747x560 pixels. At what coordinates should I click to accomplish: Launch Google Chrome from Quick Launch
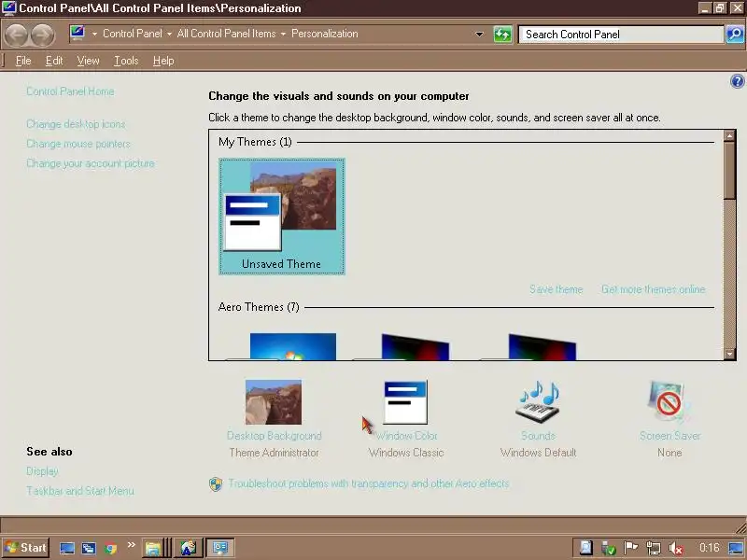click(110, 548)
